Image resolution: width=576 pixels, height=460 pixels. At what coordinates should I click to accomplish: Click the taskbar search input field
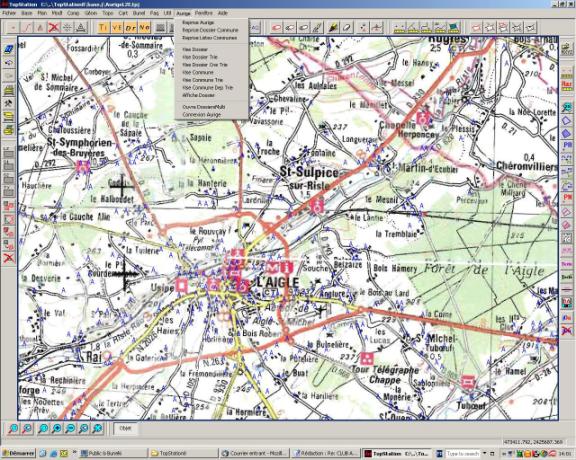pos(463,453)
